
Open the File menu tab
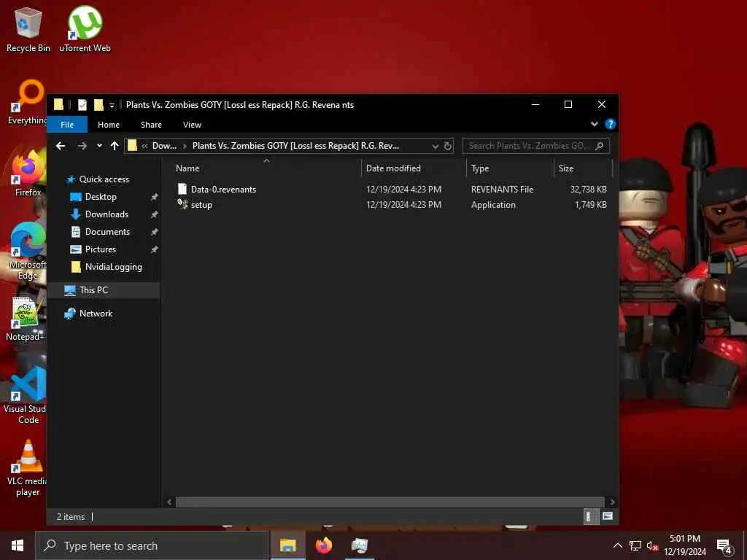click(x=67, y=124)
